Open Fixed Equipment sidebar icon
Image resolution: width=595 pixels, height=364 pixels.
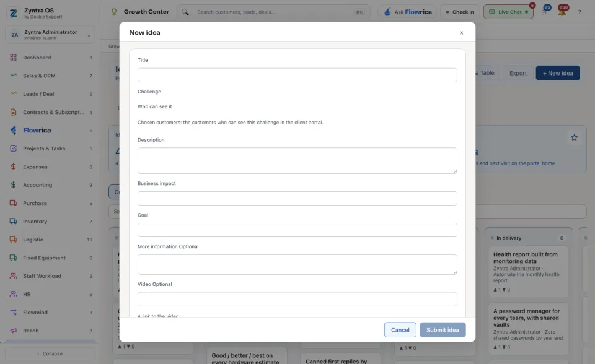point(13,258)
